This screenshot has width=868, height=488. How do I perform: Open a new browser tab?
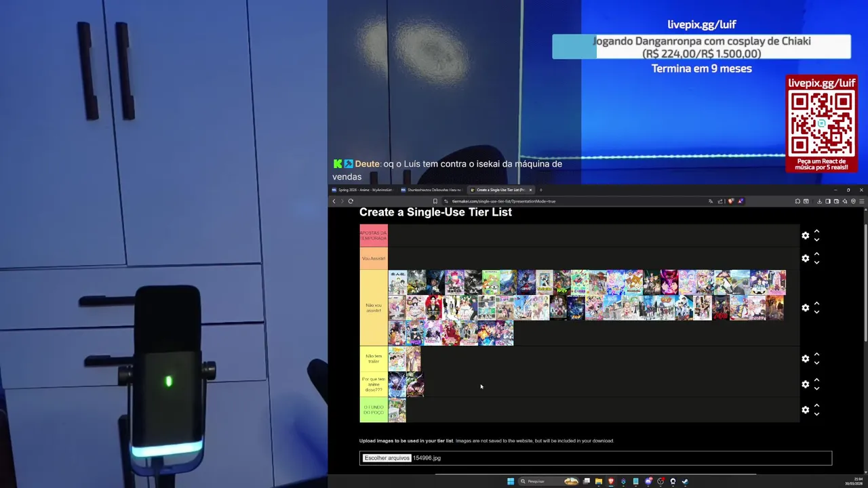540,190
